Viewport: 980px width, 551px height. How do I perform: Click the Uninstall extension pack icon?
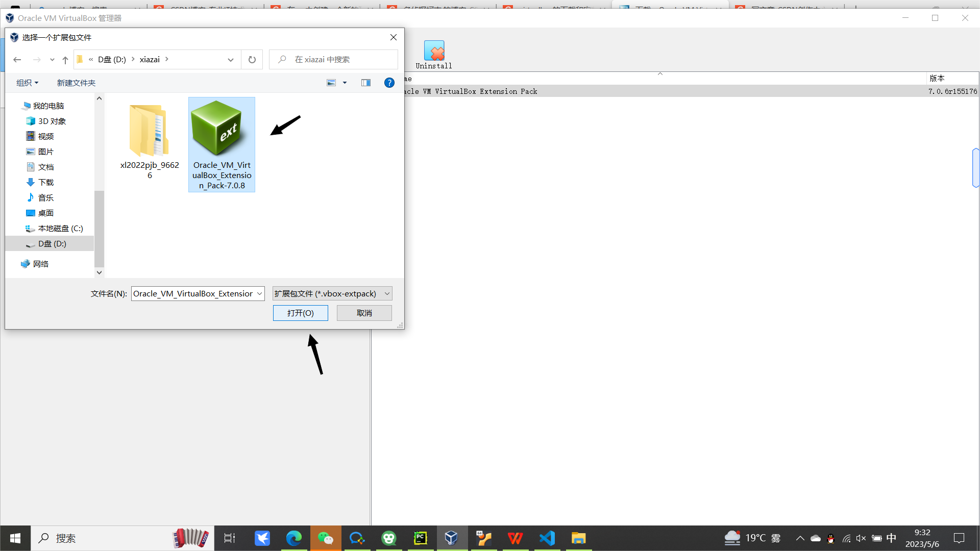(x=434, y=55)
